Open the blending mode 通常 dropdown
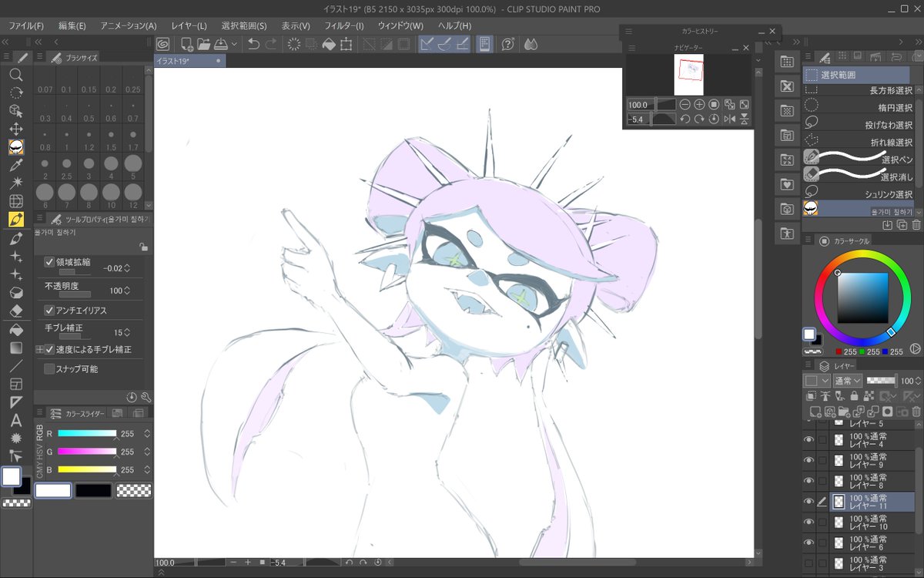The image size is (924, 578). [x=847, y=381]
